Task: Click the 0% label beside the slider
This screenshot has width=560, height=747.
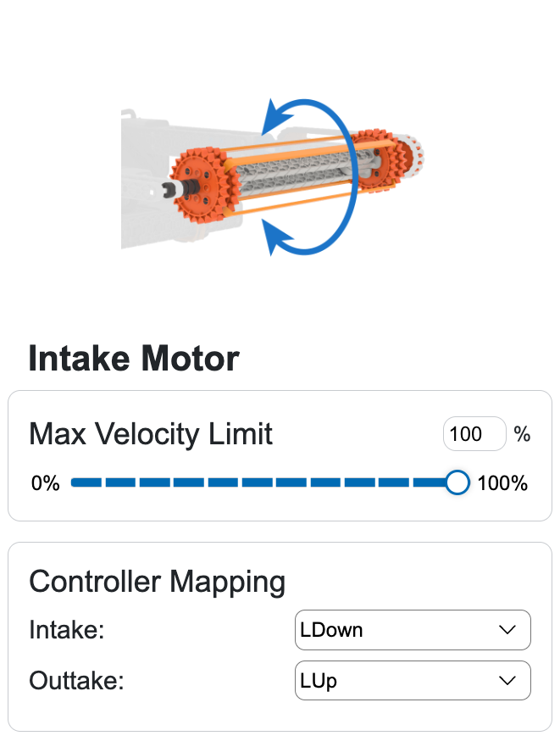Action: [45, 484]
